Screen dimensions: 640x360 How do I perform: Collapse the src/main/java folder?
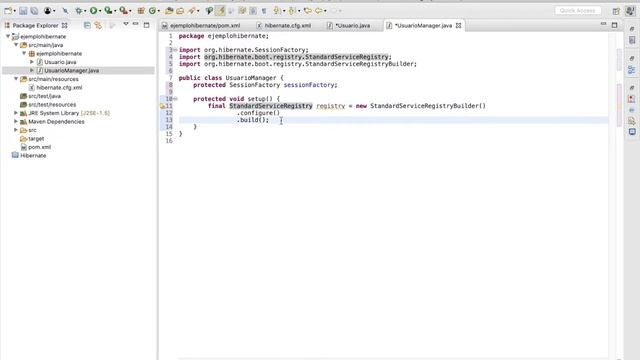16,45
